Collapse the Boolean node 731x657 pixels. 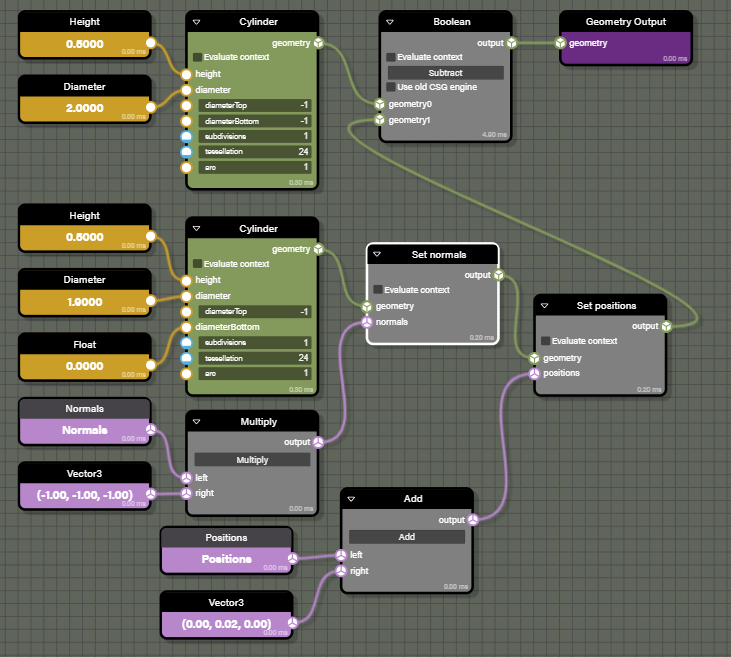pyautogui.click(x=390, y=22)
